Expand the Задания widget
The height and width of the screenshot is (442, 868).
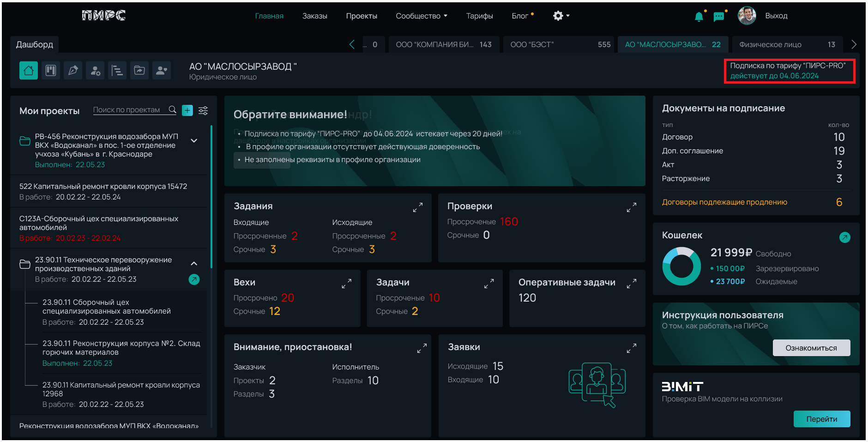tap(417, 208)
